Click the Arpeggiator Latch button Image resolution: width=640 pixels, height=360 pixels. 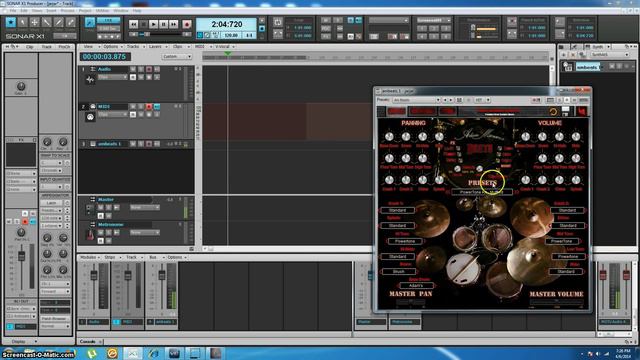(51, 202)
